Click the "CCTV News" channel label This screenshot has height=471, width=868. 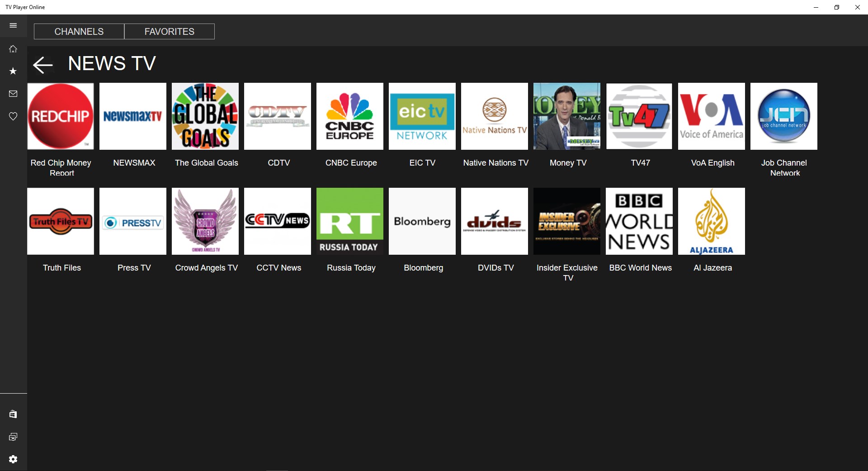(279, 268)
